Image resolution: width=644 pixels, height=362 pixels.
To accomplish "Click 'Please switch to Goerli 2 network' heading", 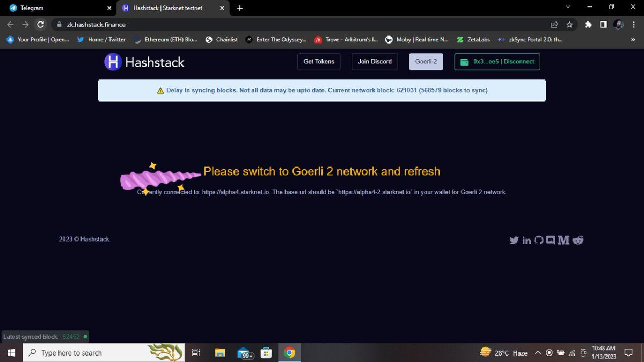I will [x=322, y=171].
